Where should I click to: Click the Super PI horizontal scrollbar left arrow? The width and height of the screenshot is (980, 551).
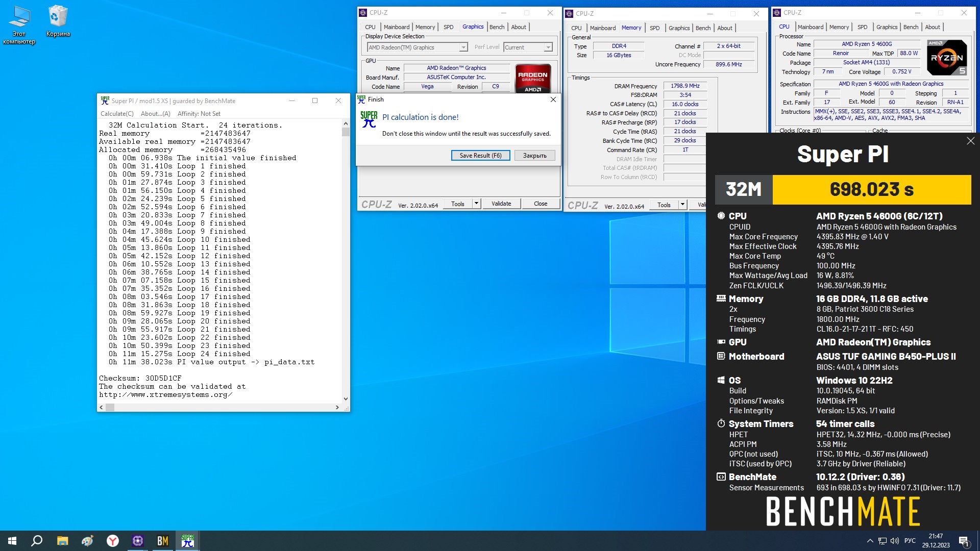point(101,407)
